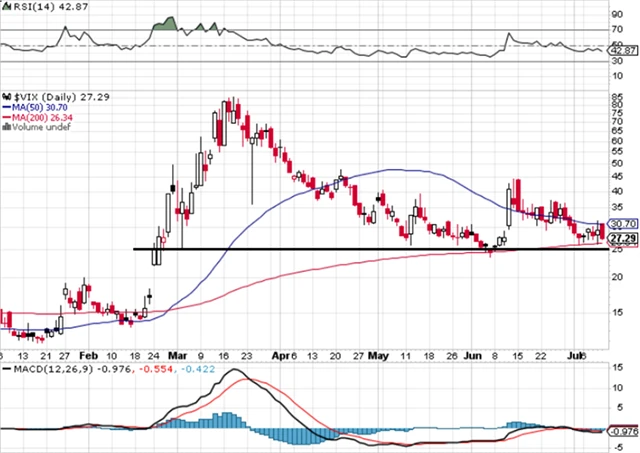This screenshot has height=453, width=640.
Task: Select the May label on date axis
Action: click(x=378, y=355)
